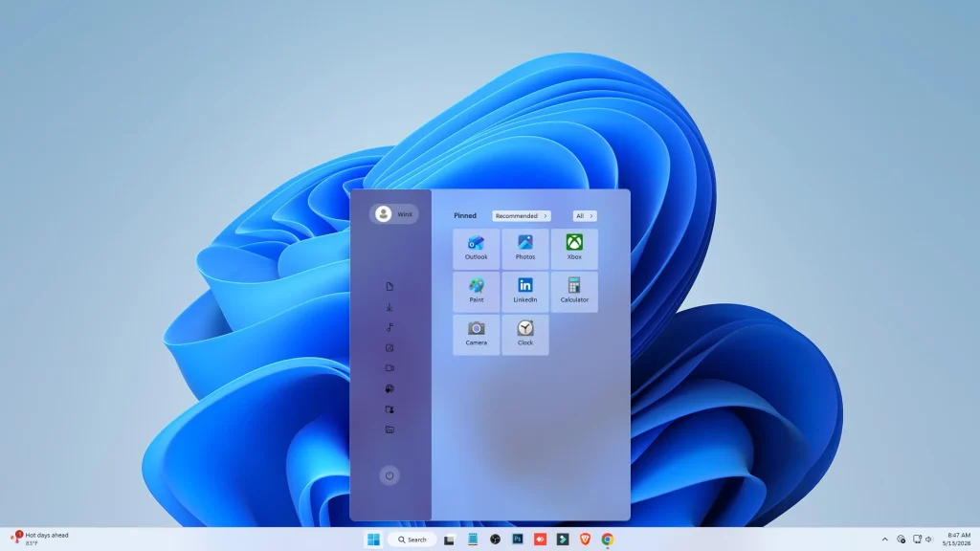Launch the Calculator pinned app

pos(574,292)
